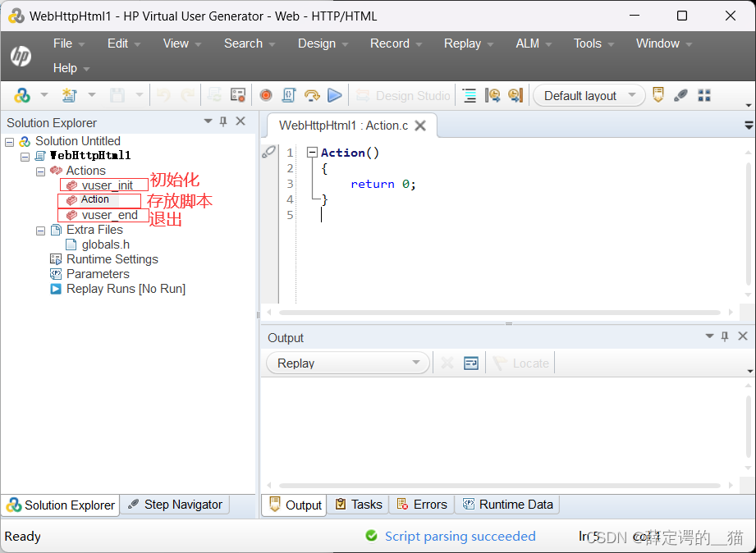Open the Tools menu
The height and width of the screenshot is (553, 756).
tap(593, 43)
